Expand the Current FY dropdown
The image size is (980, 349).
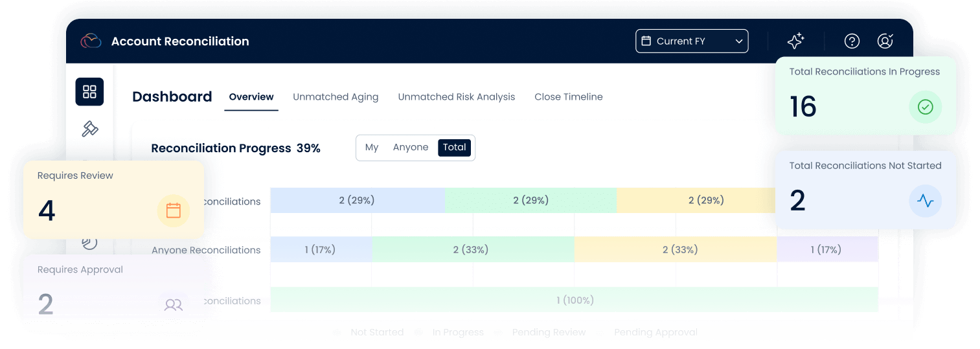(x=691, y=41)
